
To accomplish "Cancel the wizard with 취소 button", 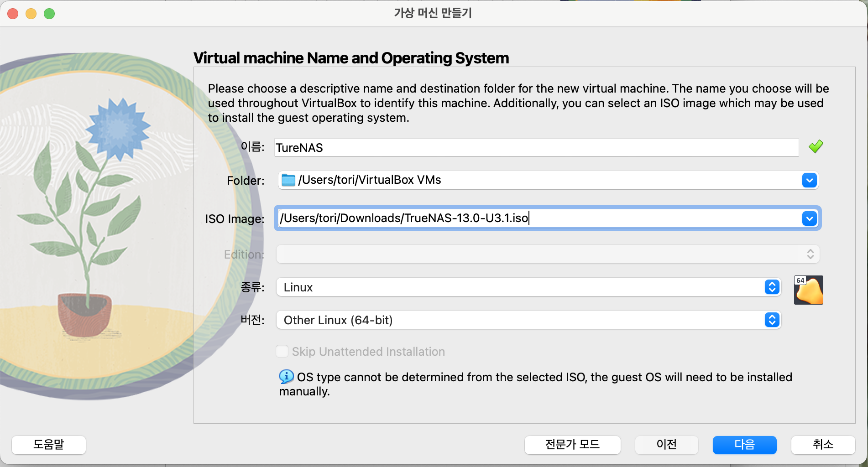I will [x=823, y=445].
